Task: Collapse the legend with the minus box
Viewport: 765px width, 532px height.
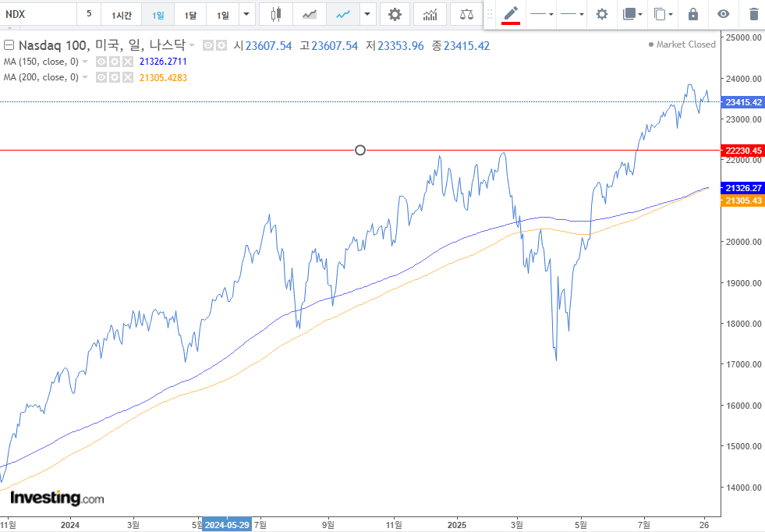Action: click(9, 45)
